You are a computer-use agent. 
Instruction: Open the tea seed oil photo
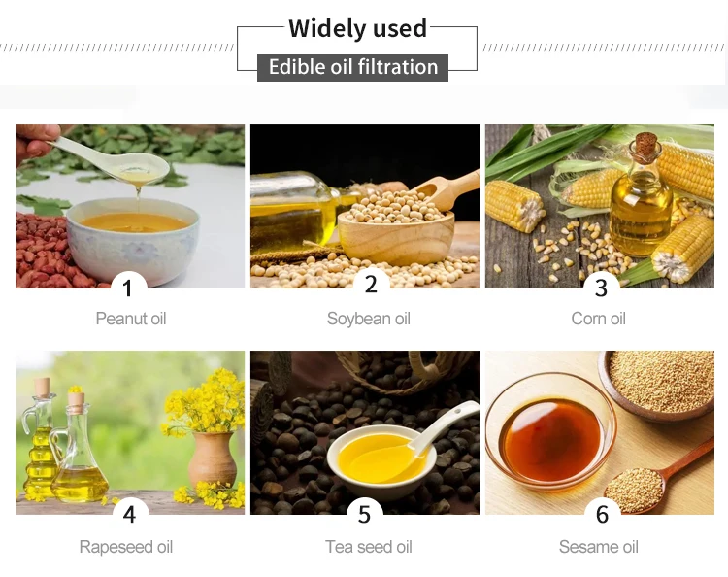pyautogui.click(x=365, y=432)
